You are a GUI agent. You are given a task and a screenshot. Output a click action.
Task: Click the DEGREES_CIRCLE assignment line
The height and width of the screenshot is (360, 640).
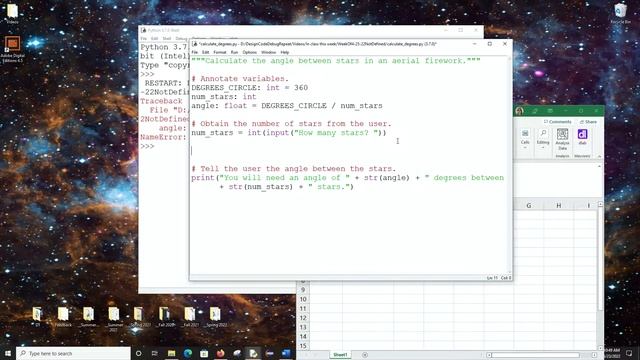[249, 88]
